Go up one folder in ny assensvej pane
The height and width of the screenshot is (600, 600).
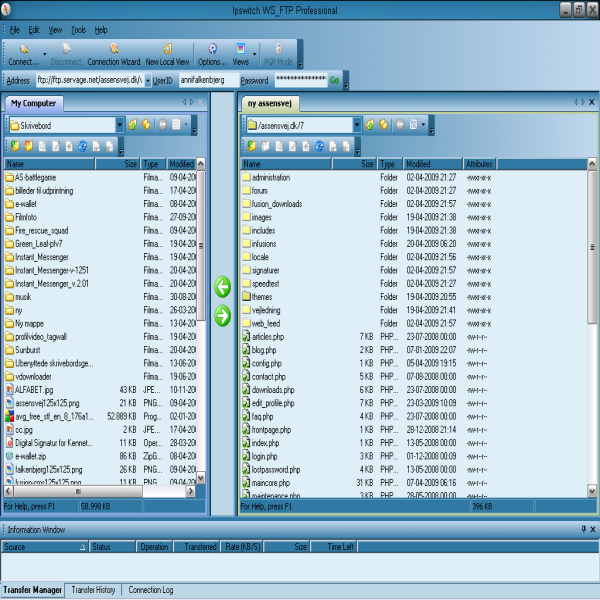[370, 125]
